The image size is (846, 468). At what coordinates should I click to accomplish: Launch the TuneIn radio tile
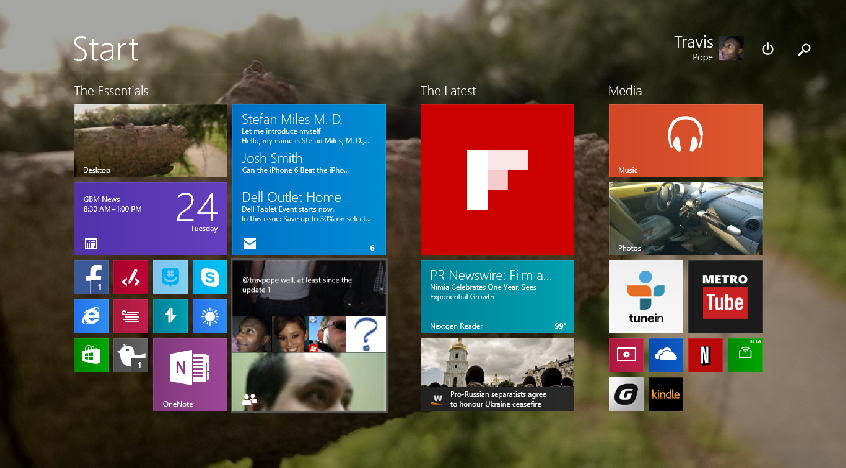click(x=646, y=296)
